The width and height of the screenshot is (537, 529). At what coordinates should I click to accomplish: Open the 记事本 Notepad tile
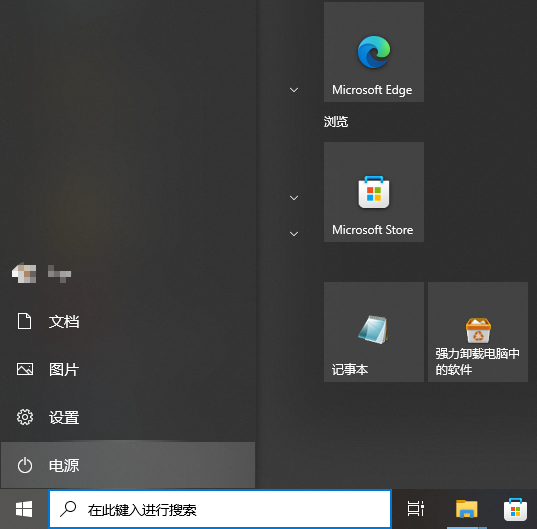click(374, 332)
